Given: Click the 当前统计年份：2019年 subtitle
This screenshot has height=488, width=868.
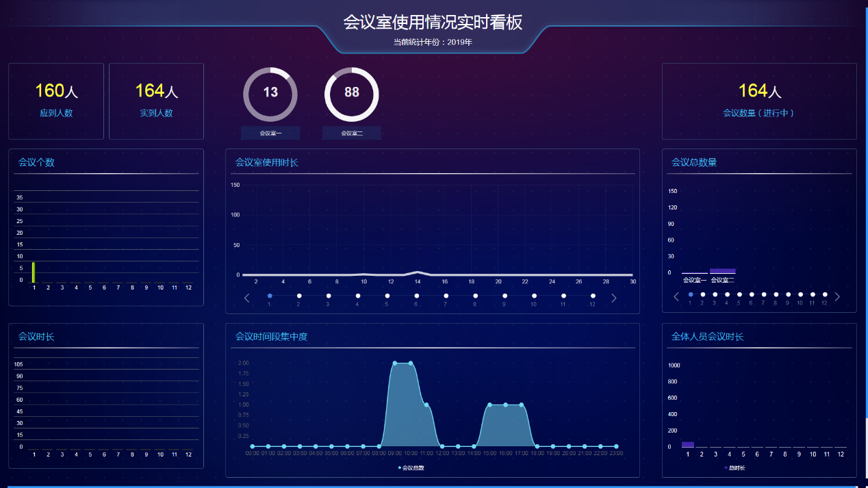Looking at the screenshot, I should tap(433, 42).
